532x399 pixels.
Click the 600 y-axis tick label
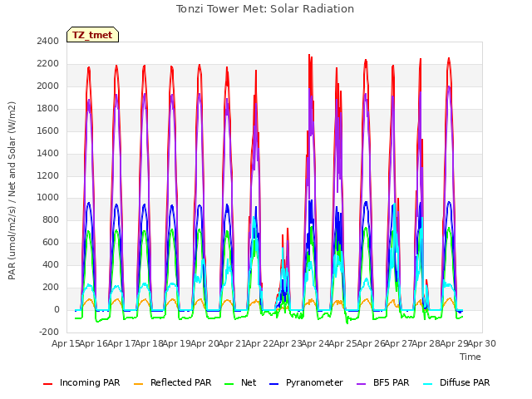[51, 242]
